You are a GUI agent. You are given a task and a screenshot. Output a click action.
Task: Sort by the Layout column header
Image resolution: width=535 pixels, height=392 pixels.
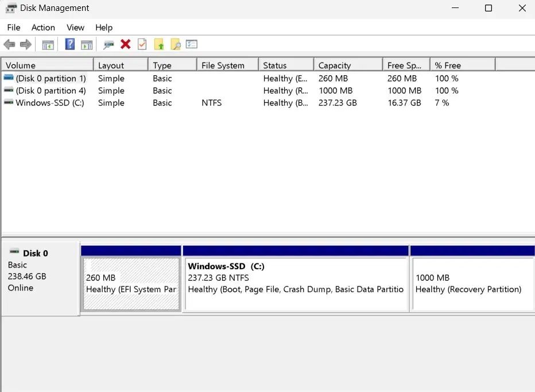[121, 65]
